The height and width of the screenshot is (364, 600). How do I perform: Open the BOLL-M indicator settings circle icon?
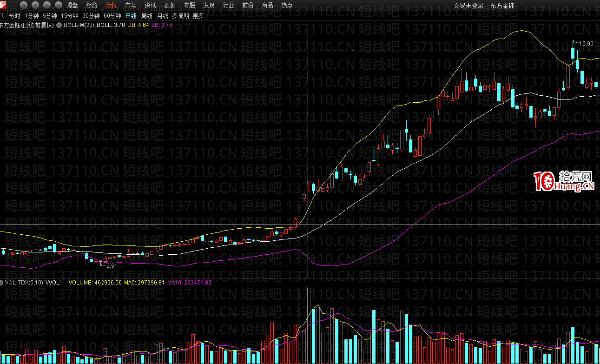(59, 25)
